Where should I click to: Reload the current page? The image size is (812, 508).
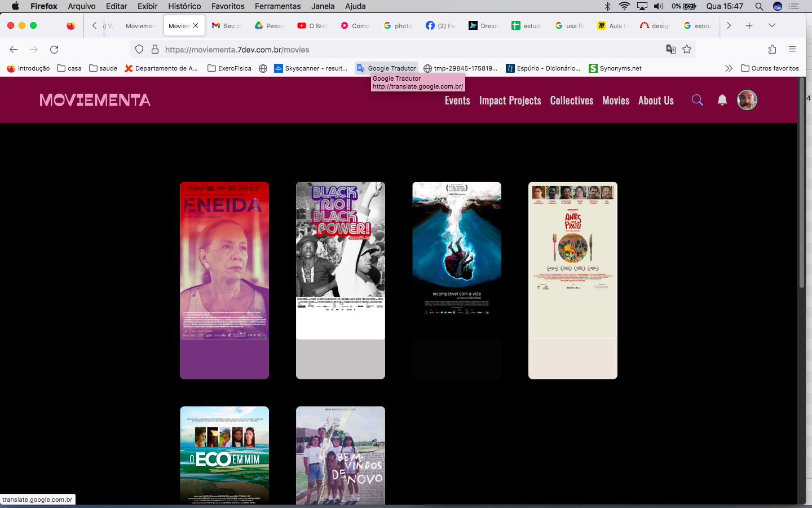pos(54,50)
